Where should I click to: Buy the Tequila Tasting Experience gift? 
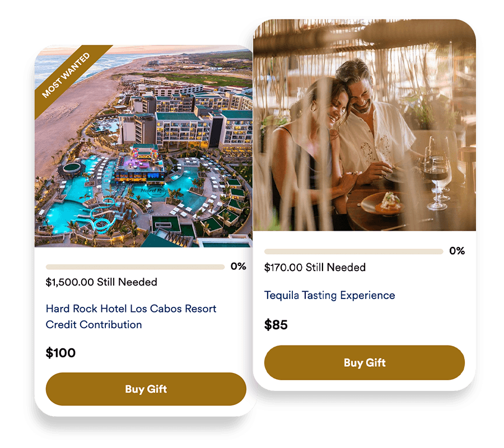(365, 362)
